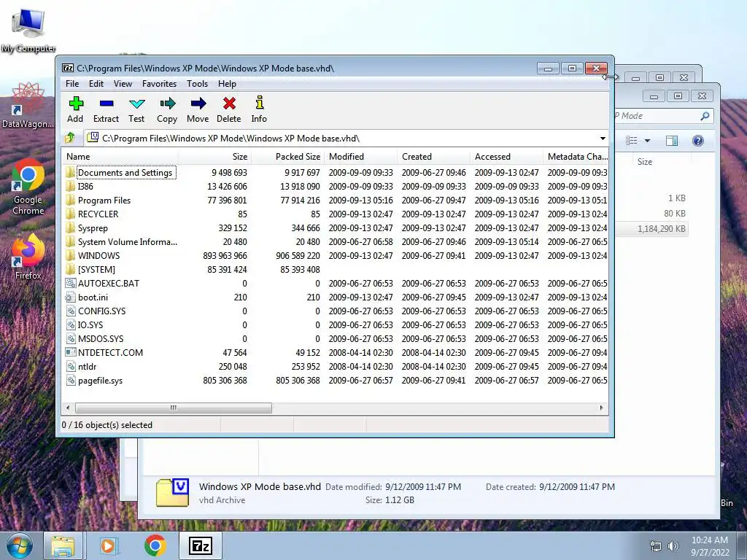Screen dimensions: 747x560
Task: Click the horizontal scrollbar left arrow
Action: point(68,408)
